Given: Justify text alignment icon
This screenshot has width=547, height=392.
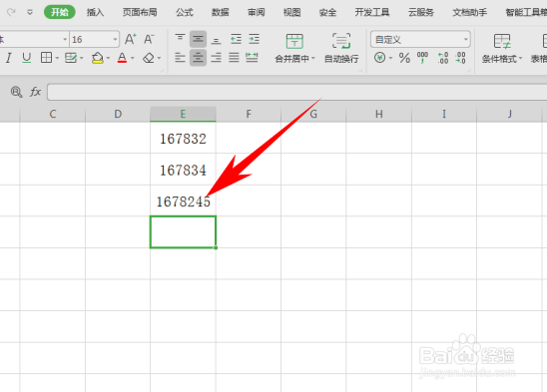Looking at the screenshot, I should pyautogui.click(x=235, y=57).
